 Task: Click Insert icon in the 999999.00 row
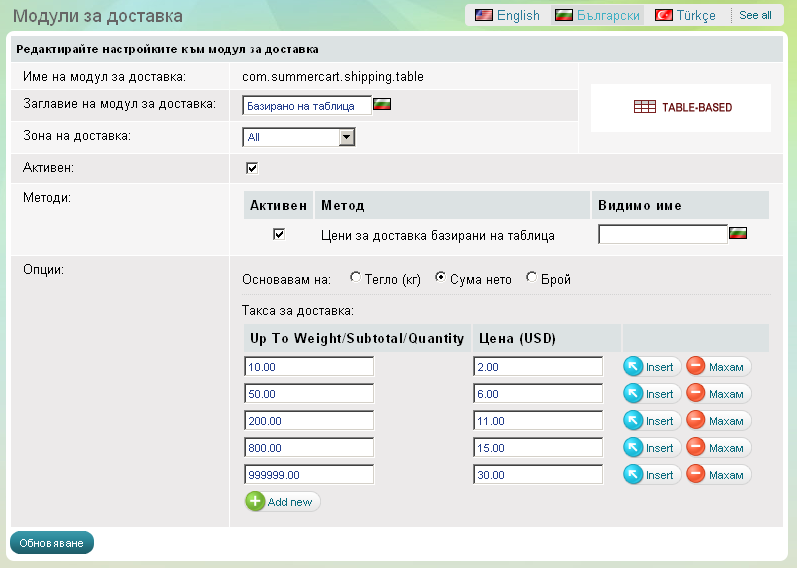[x=633, y=475]
